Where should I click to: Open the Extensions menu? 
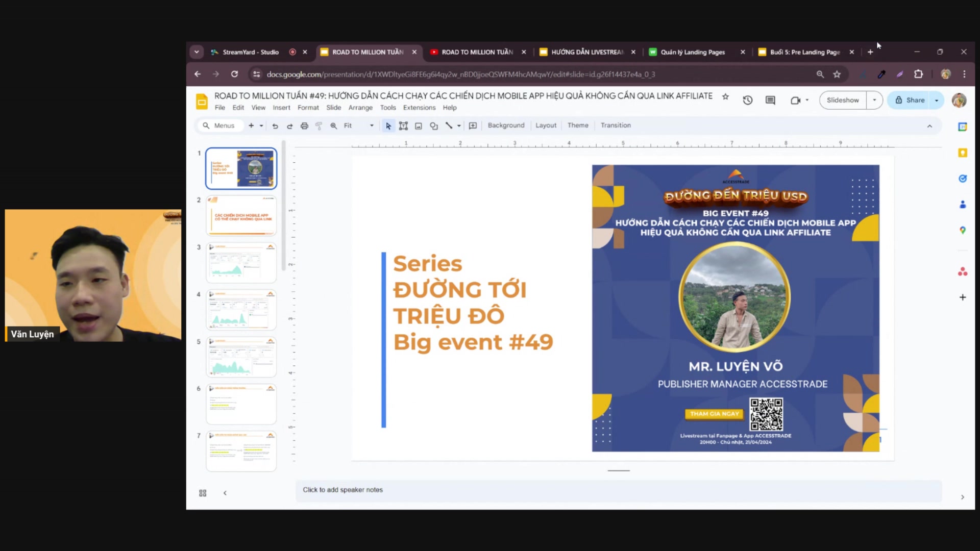tap(419, 108)
